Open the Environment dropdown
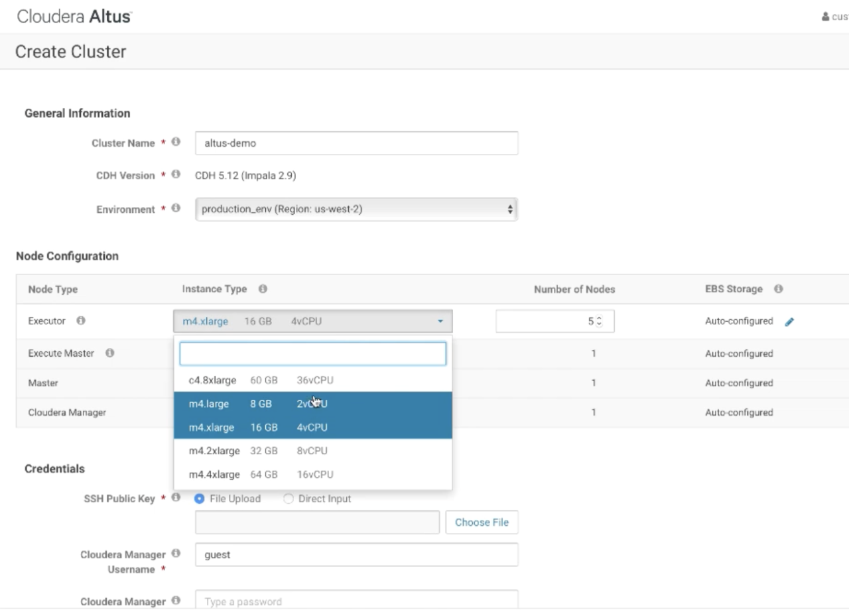Screen dimensions: 849x616 tap(356, 209)
